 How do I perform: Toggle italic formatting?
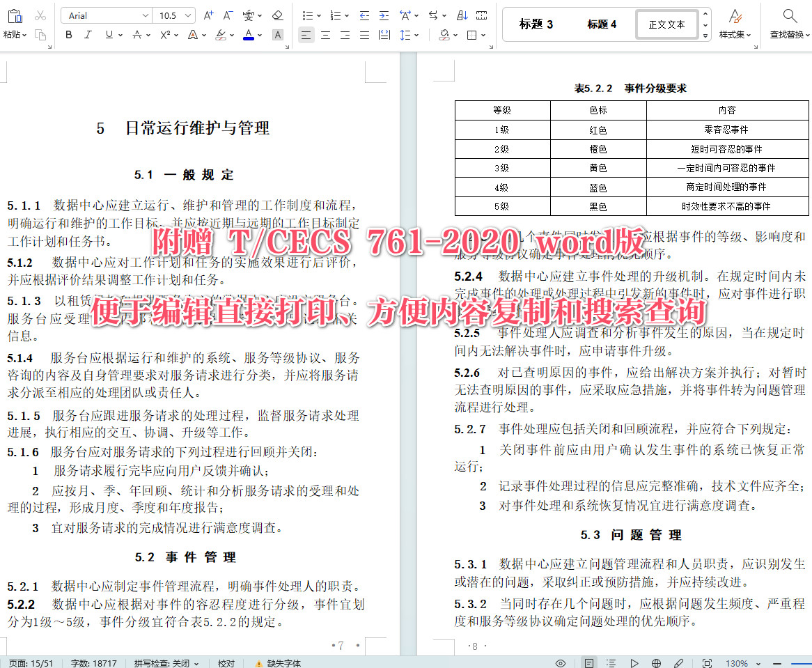(x=87, y=35)
